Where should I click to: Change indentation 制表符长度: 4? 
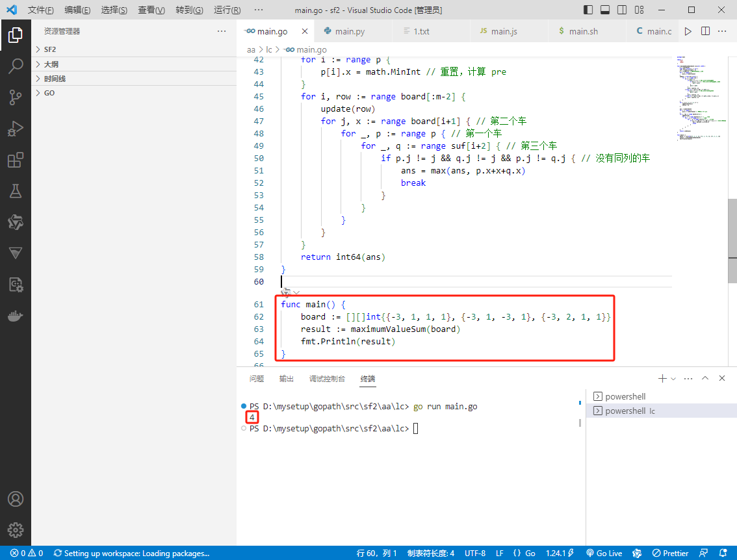430,553
